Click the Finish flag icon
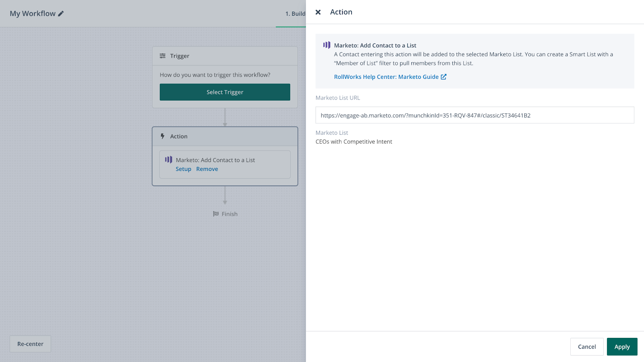 216,214
